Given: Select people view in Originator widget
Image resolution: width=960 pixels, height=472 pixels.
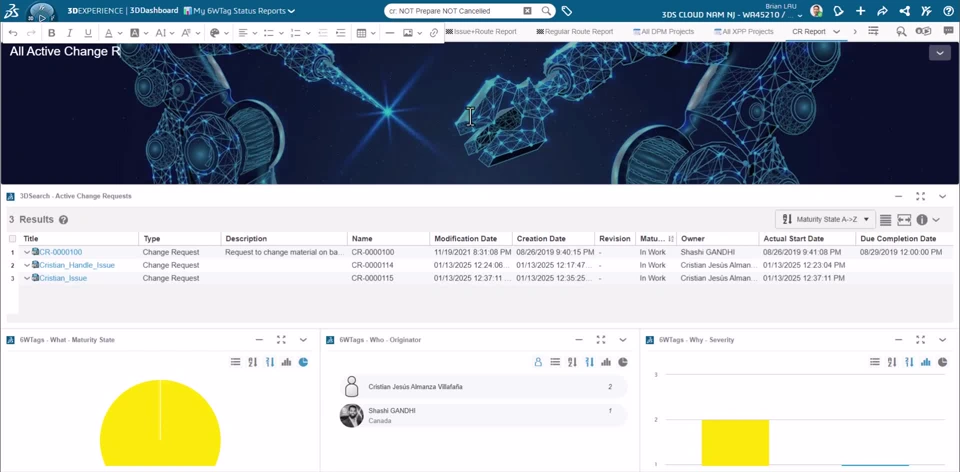Looking at the screenshot, I should tap(538, 362).
